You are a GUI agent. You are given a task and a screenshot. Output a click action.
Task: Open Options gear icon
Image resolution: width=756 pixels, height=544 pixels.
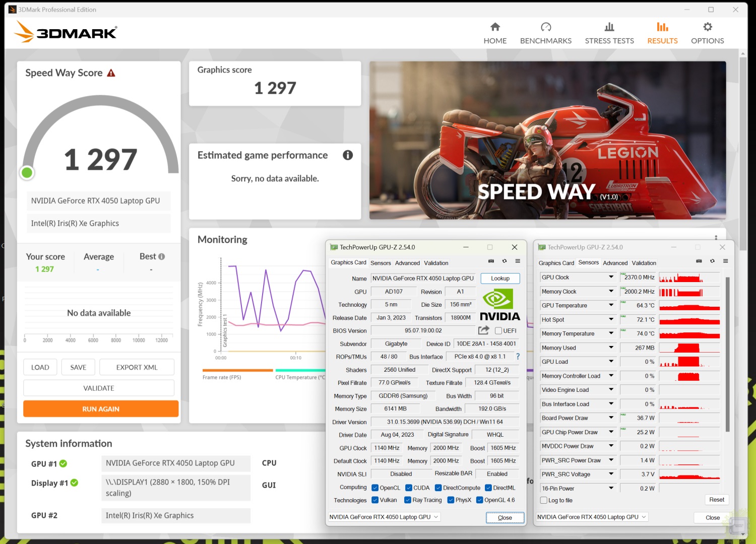(708, 27)
